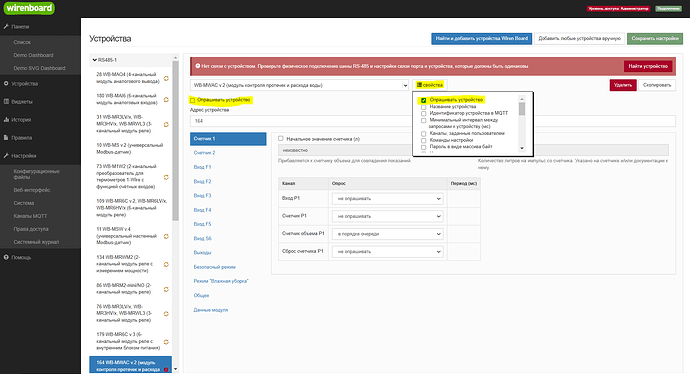Viewport: 690px width, 374px height.
Task: Enable Опрашивать устройство checkbox above the address field
Action: pyautogui.click(x=192, y=100)
